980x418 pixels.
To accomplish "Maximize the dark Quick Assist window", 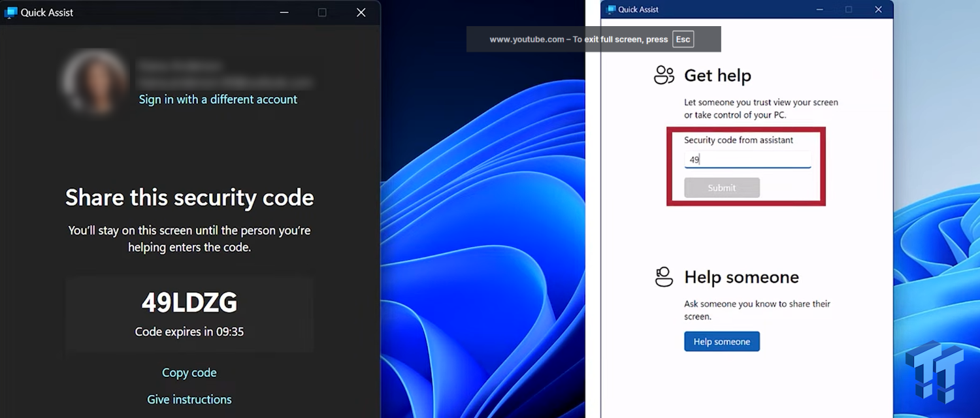I will click(322, 12).
